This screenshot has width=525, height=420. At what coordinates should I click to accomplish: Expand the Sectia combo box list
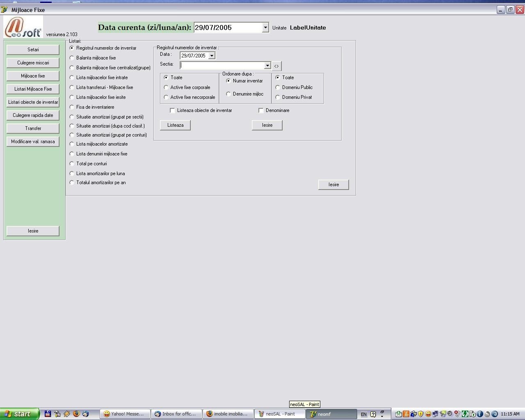click(x=267, y=66)
